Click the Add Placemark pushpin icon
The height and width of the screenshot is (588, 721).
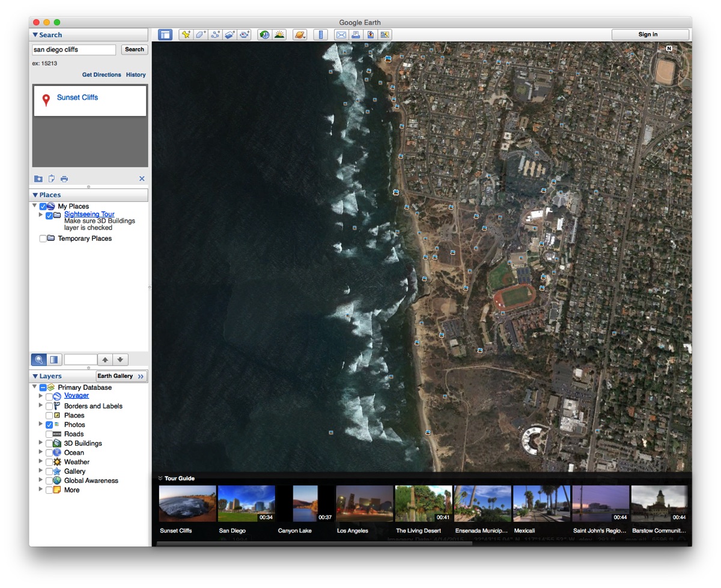click(x=186, y=35)
